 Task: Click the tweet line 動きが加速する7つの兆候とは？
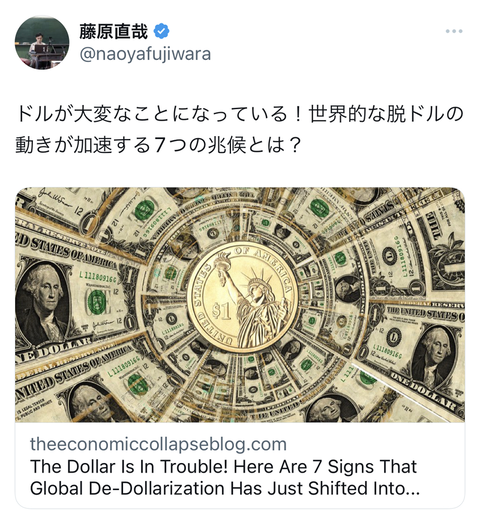(158, 145)
